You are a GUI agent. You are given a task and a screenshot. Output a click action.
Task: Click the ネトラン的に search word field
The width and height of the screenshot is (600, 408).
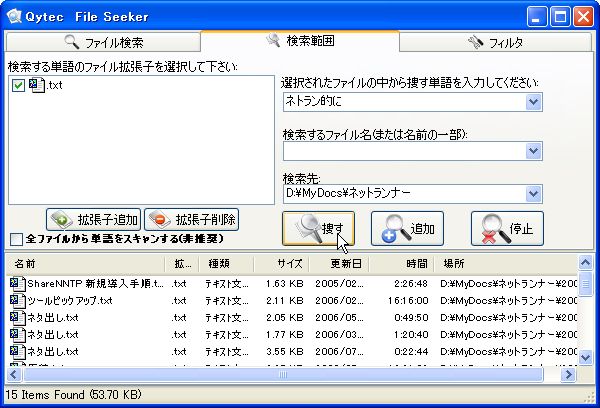[x=404, y=102]
